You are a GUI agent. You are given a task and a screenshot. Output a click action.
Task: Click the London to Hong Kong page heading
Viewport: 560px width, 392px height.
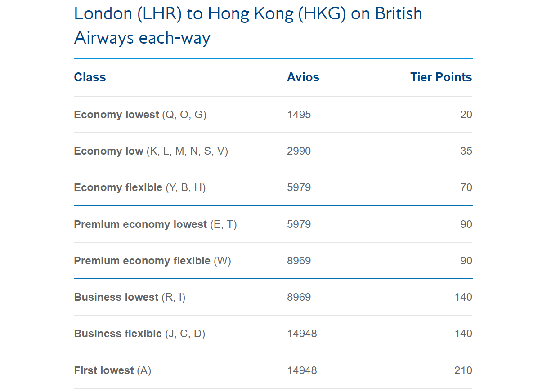coord(248,26)
